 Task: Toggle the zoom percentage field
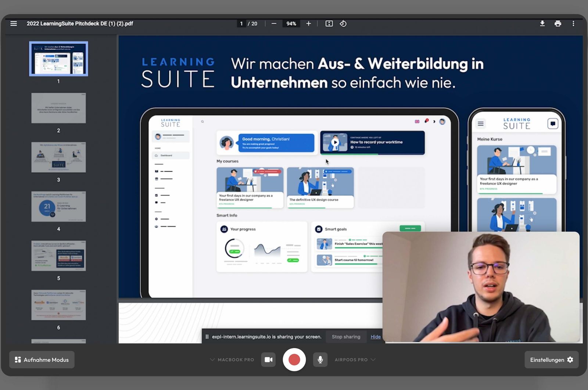coord(291,23)
